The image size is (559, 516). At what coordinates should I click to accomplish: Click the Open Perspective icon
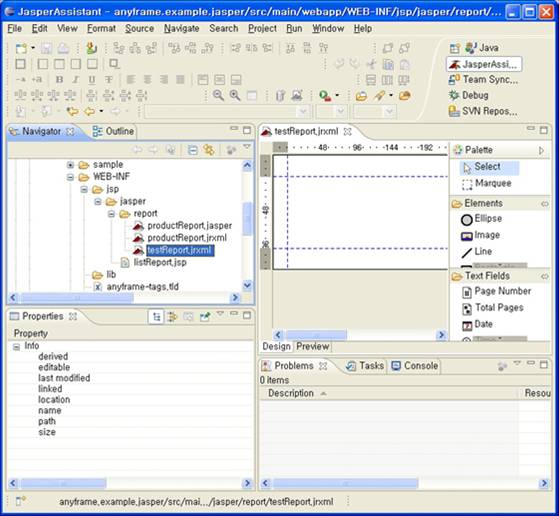click(x=455, y=48)
